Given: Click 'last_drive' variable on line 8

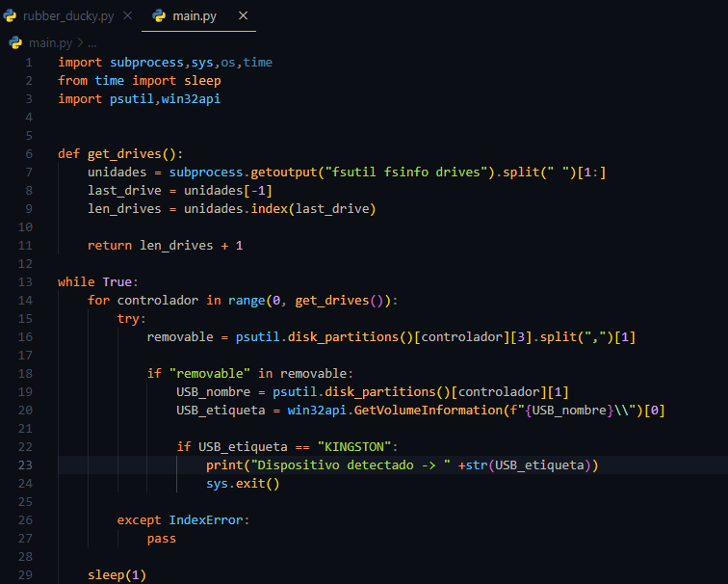Looking at the screenshot, I should click(x=124, y=191).
